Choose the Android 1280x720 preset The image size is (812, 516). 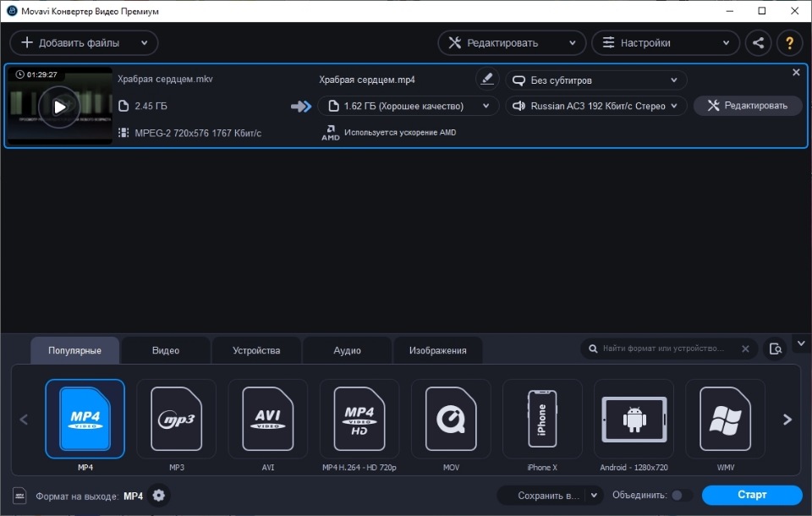(633, 419)
